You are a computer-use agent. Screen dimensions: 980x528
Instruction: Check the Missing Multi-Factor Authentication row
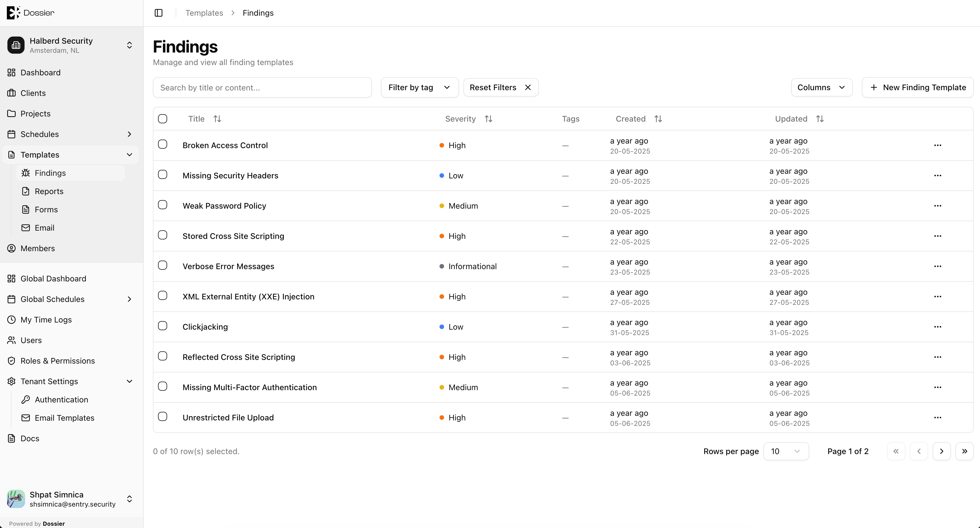point(163,386)
